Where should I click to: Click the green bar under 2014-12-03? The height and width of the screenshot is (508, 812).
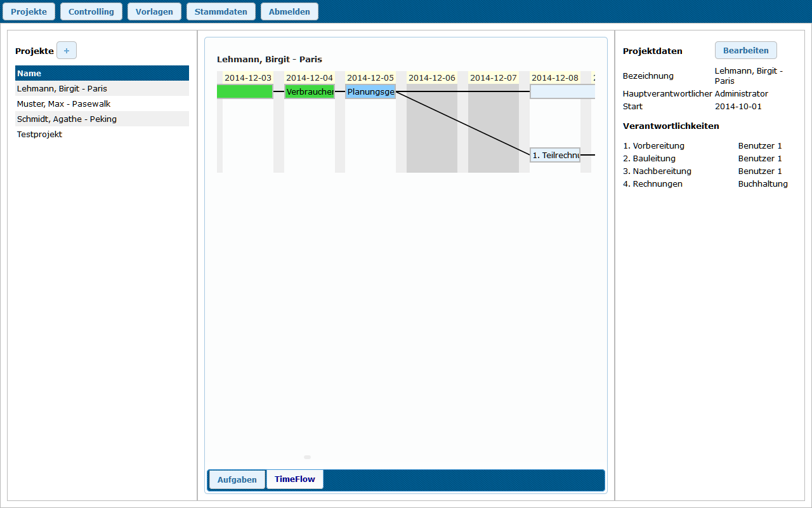point(245,91)
